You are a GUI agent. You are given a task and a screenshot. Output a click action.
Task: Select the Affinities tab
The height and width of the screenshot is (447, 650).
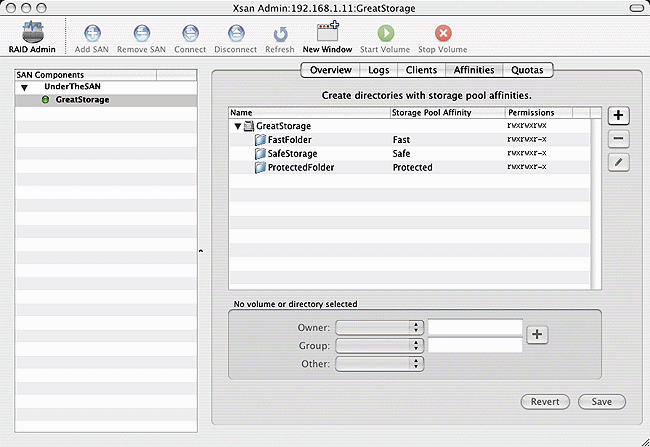pyautogui.click(x=474, y=70)
